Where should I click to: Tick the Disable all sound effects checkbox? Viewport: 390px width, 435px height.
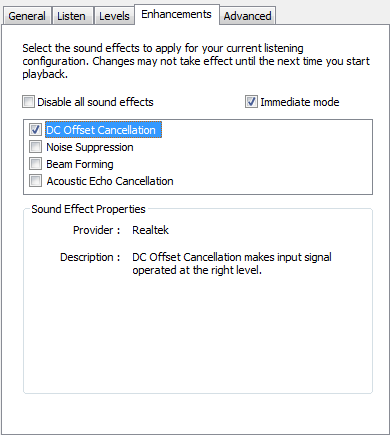[x=28, y=102]
